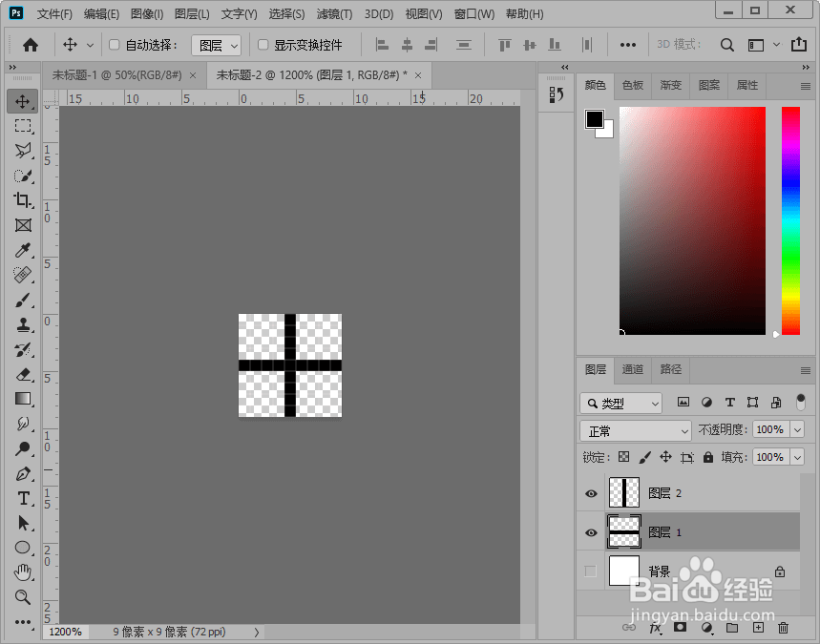Click in the color picker field
Image resolution: width=820 pixels, height=644 pixels.
[692, 220]
